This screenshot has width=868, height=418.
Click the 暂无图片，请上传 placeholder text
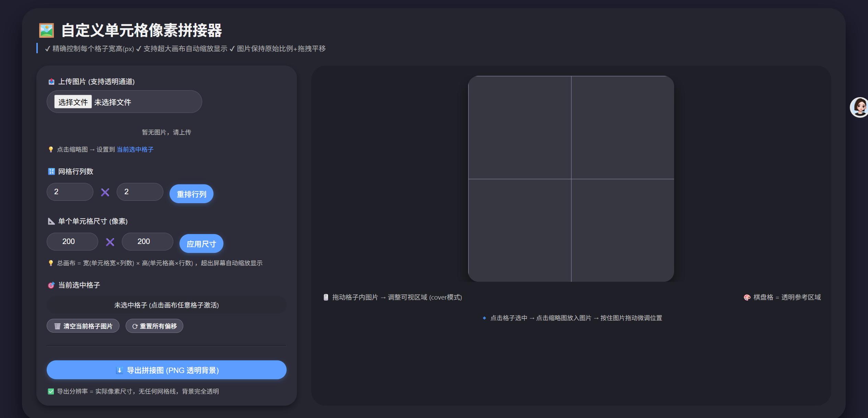click(x=166, y=132)
